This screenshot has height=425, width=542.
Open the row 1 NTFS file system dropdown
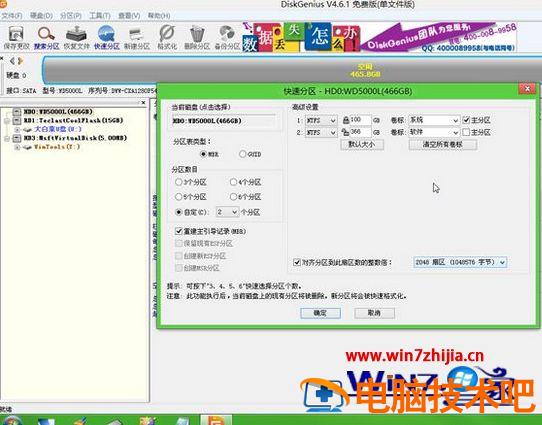321,121
